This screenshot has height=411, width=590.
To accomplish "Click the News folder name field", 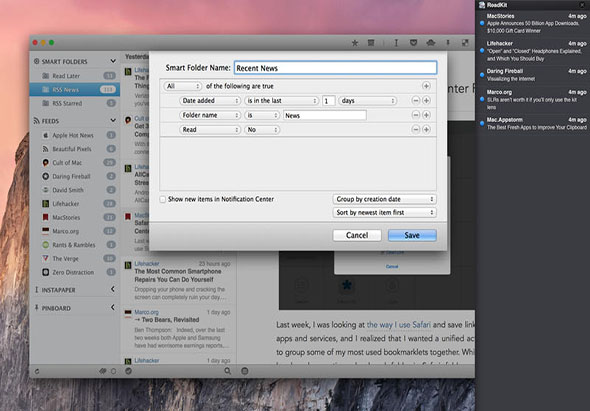I will [324, 116].
